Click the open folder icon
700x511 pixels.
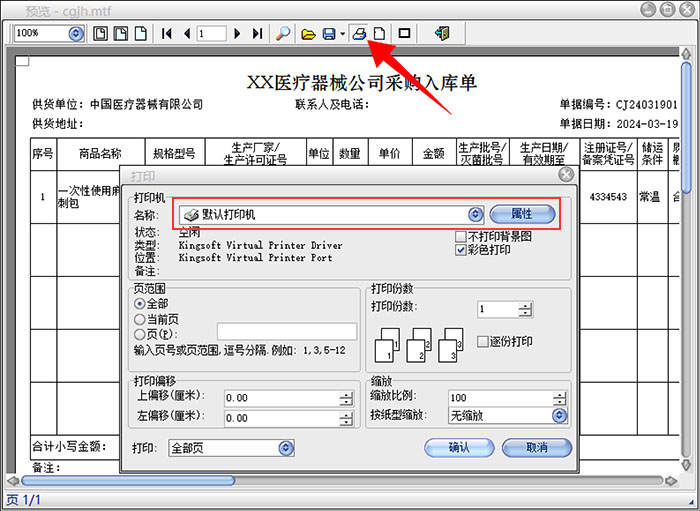point(309,33)
